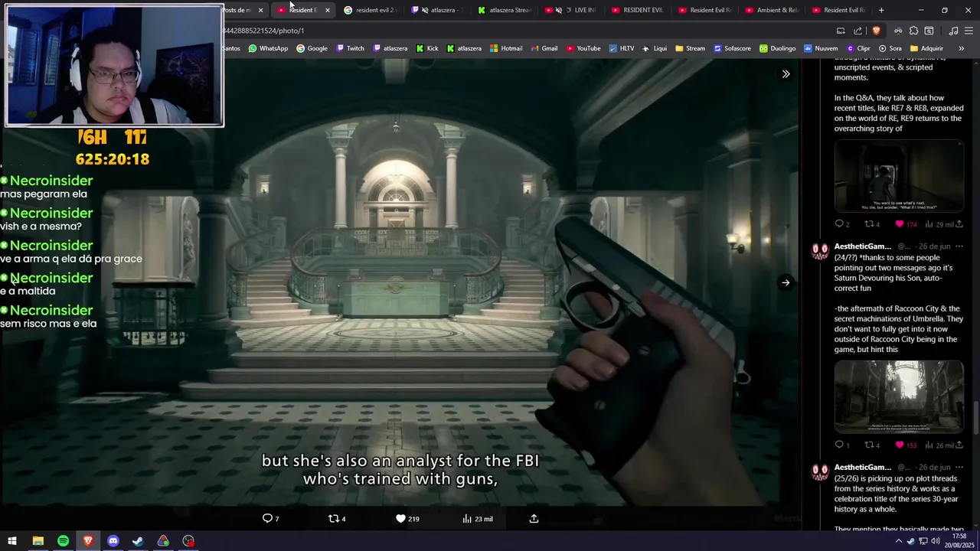Open Sofascore bookmark
Screen dimensions: 980x551
[x=732, y=48]
